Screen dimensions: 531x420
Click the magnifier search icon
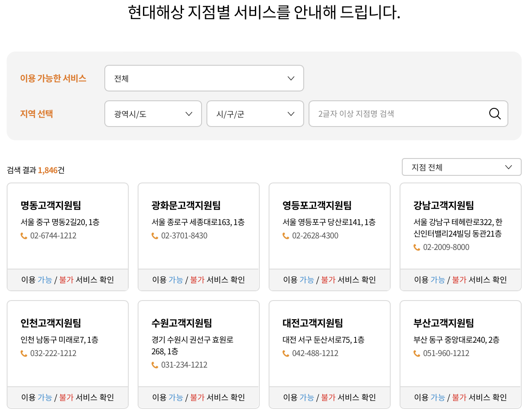(x=495, y=114)
